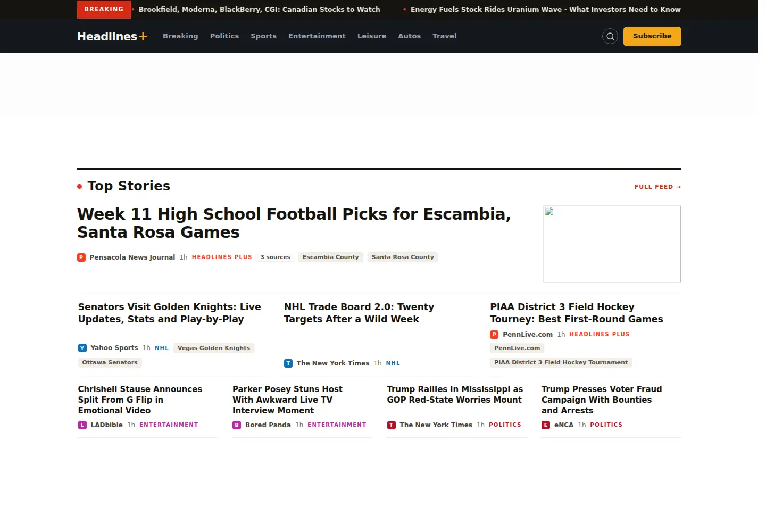Select the PennLive.com tag chip
Viewport: 766px width, 532px height.
(x=517, y=348)
